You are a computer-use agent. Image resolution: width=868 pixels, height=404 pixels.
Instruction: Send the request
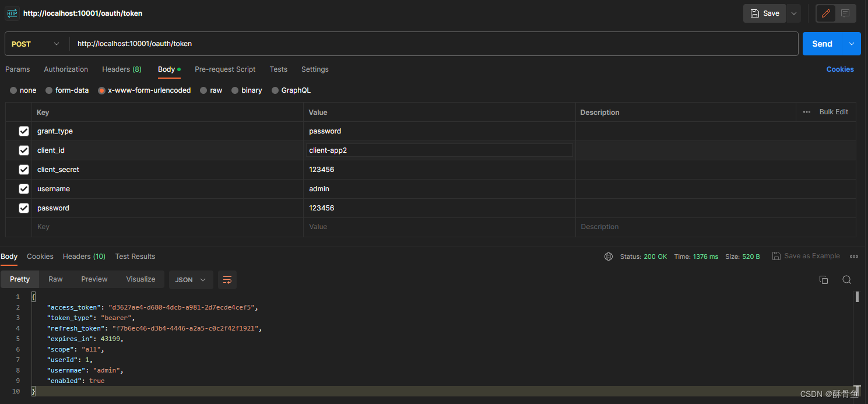(x=822, y=44)
